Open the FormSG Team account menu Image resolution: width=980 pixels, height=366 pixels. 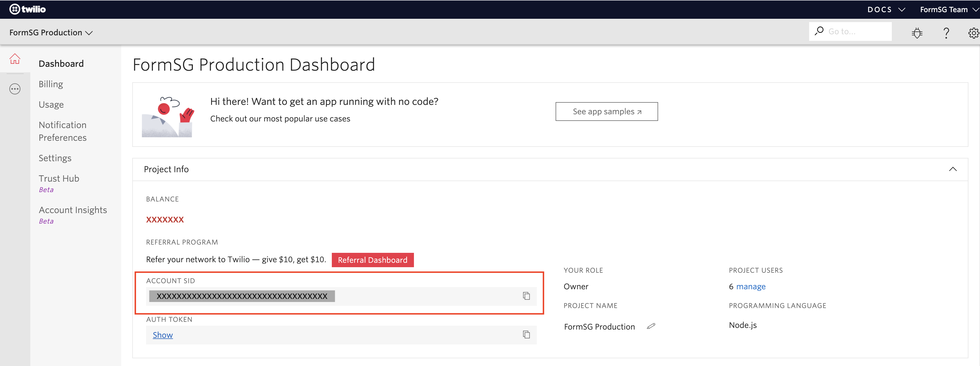[949, 9]
